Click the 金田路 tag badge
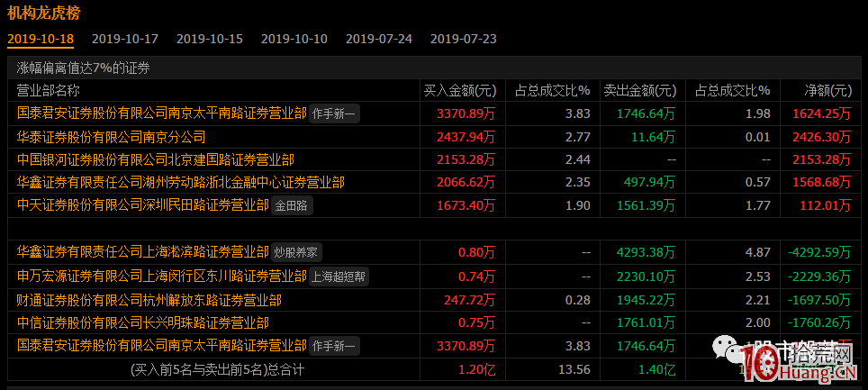The image size is (868, 390). (292, 206)
